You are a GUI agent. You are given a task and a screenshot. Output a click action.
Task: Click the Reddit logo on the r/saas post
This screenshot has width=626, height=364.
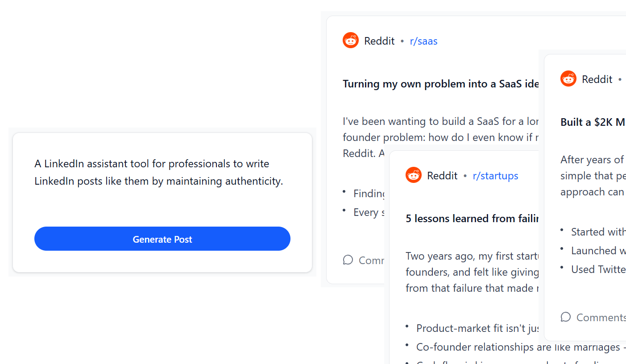[351, 41]
